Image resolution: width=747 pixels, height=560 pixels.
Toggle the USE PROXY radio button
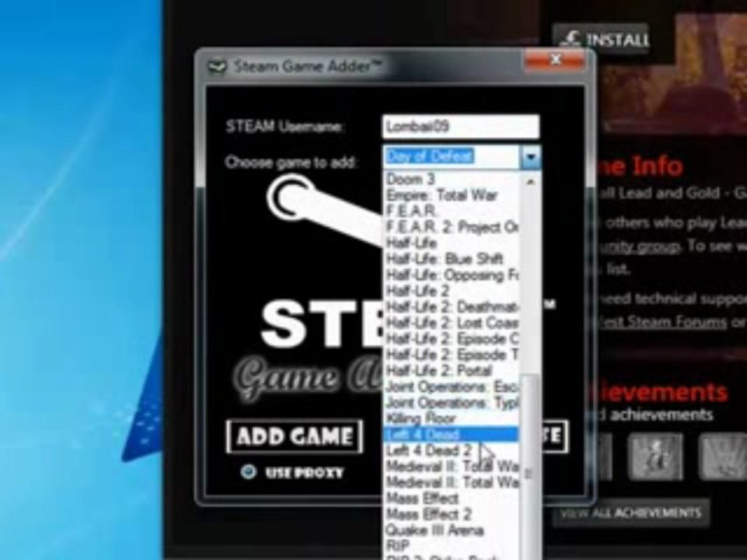click(x=247, y=472)
